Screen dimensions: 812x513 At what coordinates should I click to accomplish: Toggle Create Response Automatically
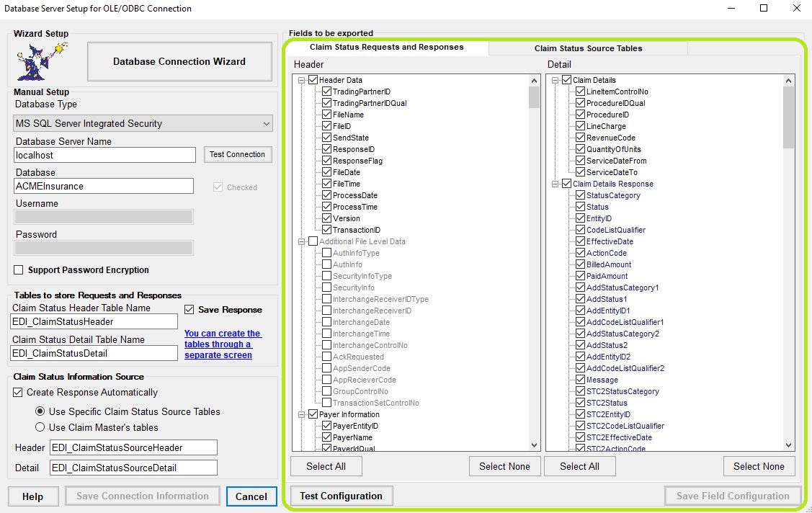18,393
